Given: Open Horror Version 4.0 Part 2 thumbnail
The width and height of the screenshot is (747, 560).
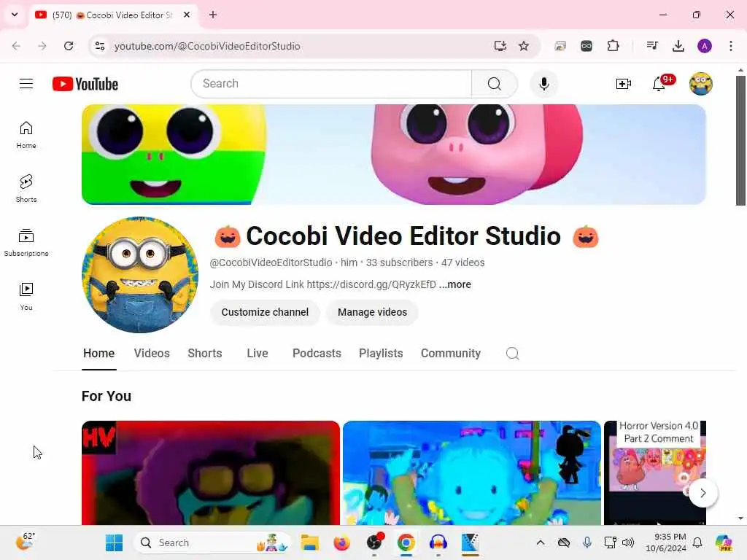Looking at the screenshot, I should point(654,472).
